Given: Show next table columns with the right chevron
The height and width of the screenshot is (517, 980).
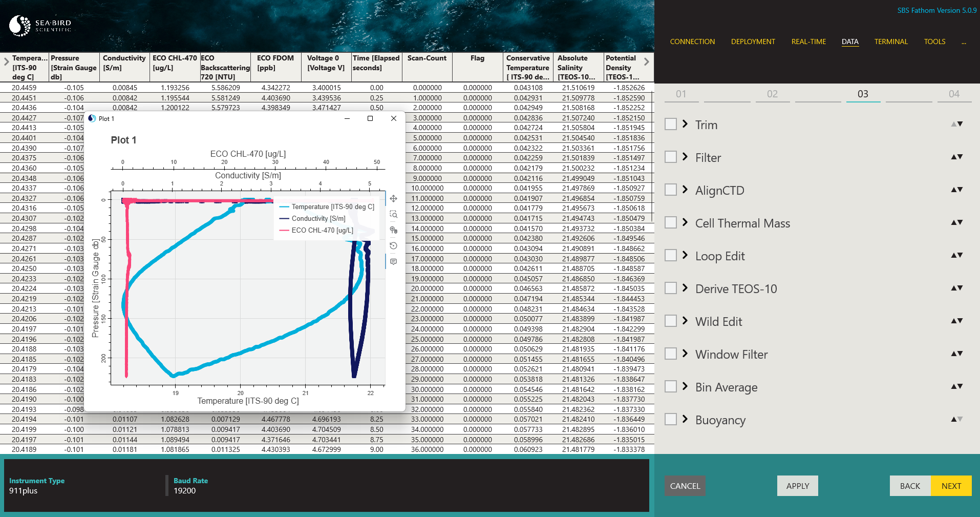Looking at the screenshot, I should (647, 61).
